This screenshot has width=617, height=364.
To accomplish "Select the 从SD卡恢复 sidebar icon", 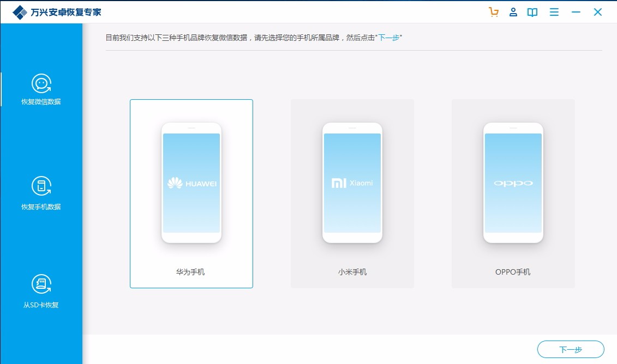I will (x=41, y=284).
